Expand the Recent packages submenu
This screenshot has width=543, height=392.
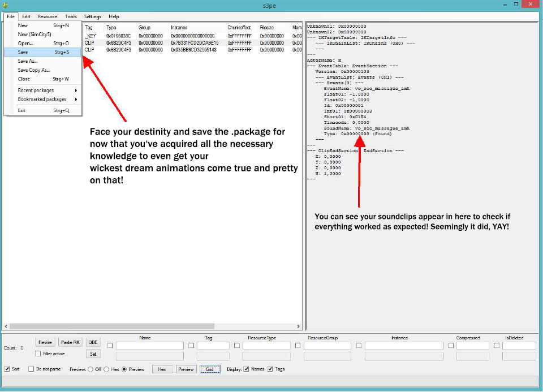coord(43,90)
